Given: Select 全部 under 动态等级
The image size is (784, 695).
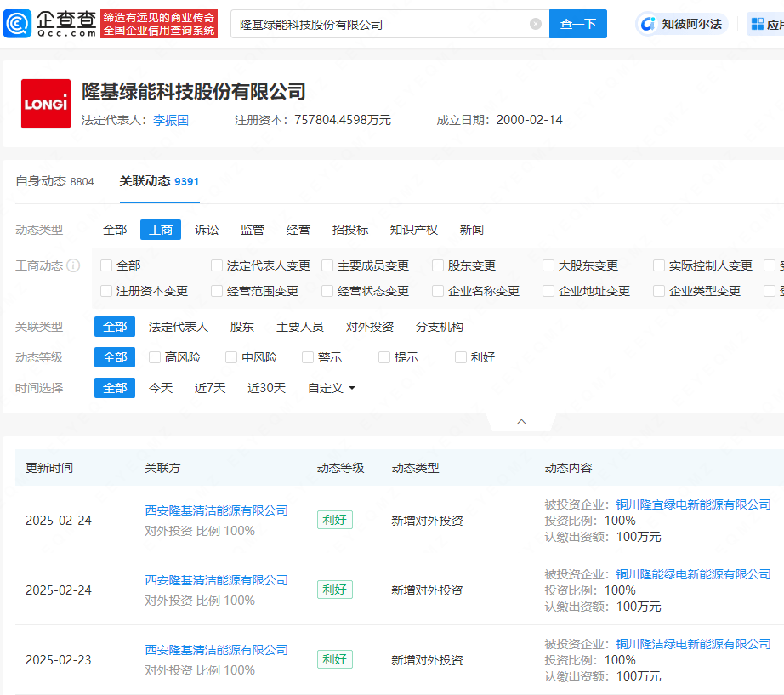Looking at the screenshot, I should pyautogui.click(x=115, y=357).
